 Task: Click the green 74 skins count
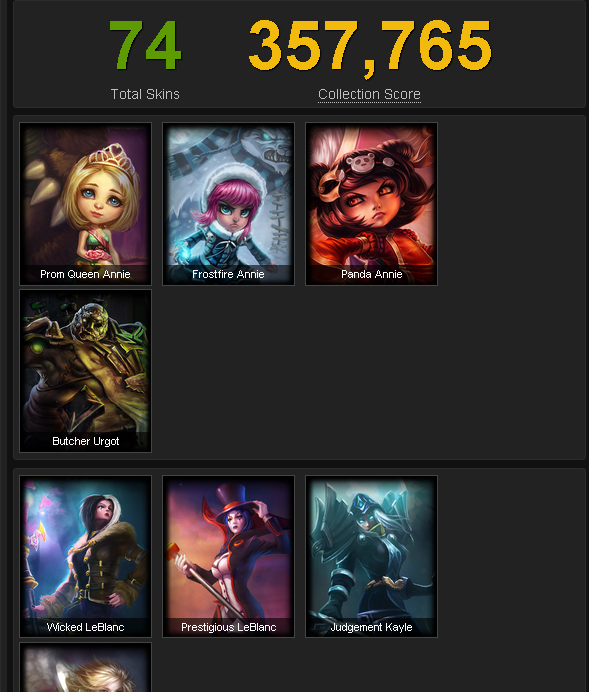coord(145,45)
